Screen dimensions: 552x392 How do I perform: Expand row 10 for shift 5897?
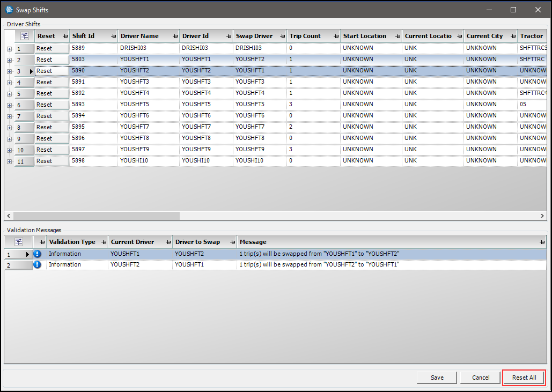pos(10,150)
